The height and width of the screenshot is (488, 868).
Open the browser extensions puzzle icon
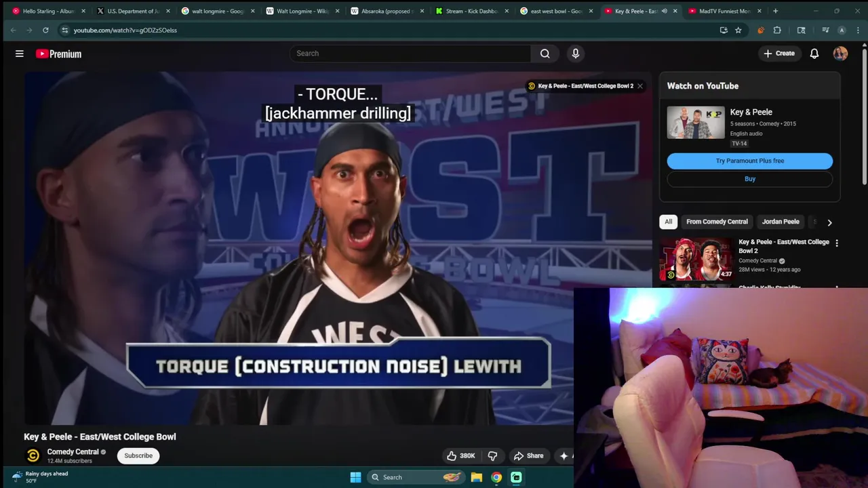tap(777, 30)
